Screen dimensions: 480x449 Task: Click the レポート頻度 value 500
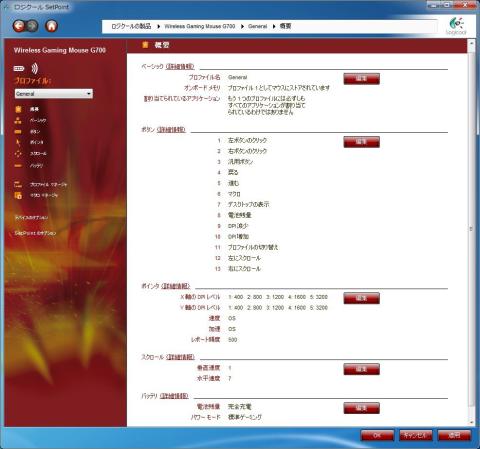pyautogui.click(x=232, y=340)
